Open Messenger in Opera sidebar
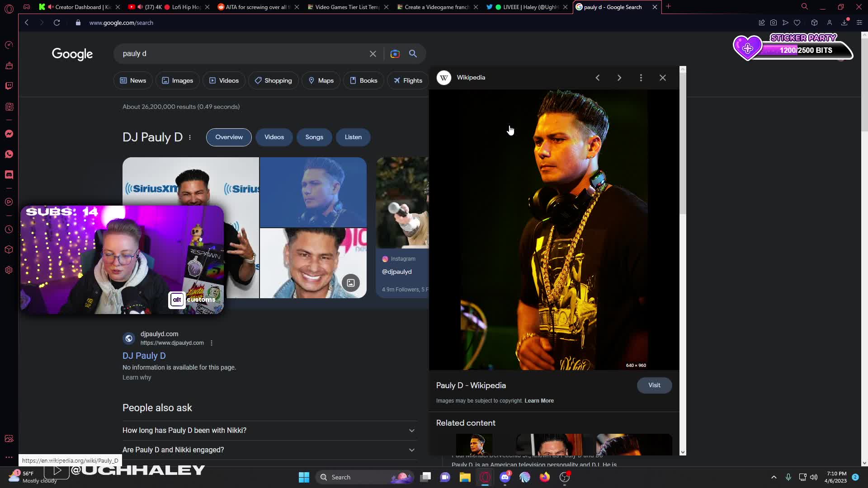 (x=9, y=134)
